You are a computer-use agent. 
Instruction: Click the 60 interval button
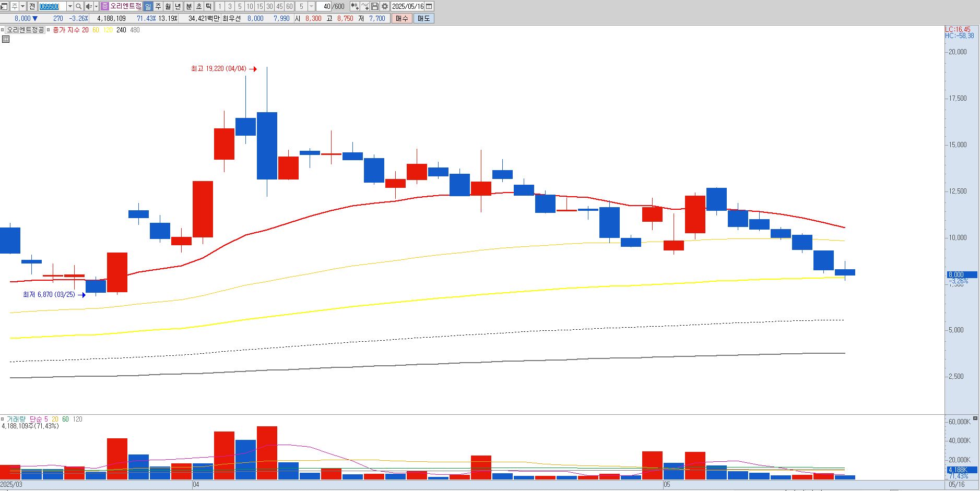click(289, 6)
